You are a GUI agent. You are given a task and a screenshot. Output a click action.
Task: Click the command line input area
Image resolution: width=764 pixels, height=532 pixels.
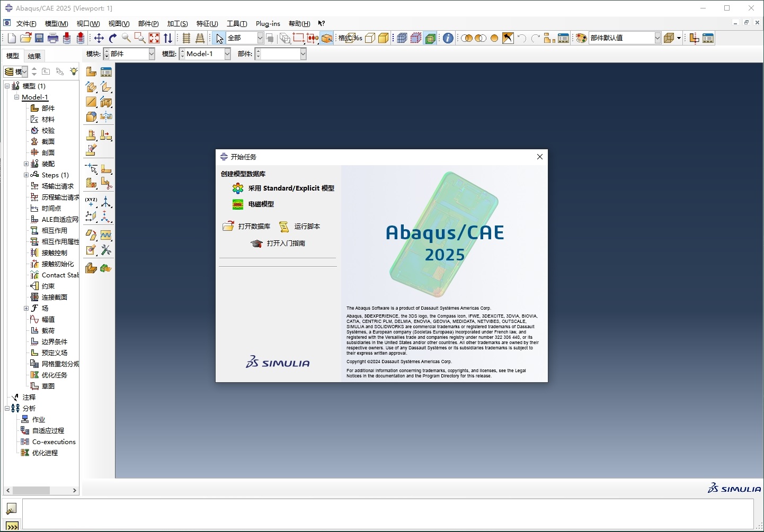pos(387,513)
